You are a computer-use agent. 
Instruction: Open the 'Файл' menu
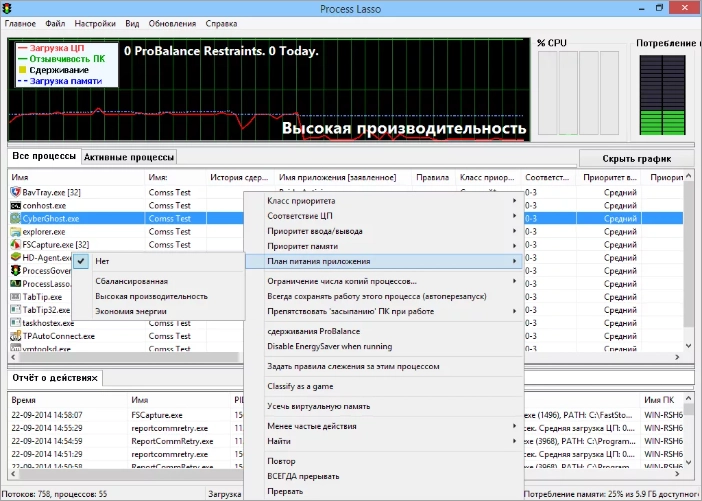point(55,24)
